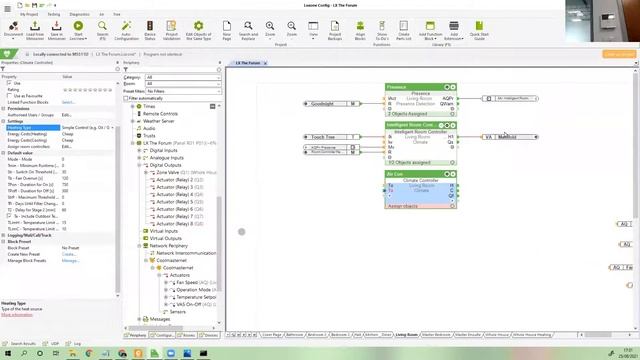Click Select link for Linked Function Blocks
Viewport: 640px width, 360px height.
point(68,102)
